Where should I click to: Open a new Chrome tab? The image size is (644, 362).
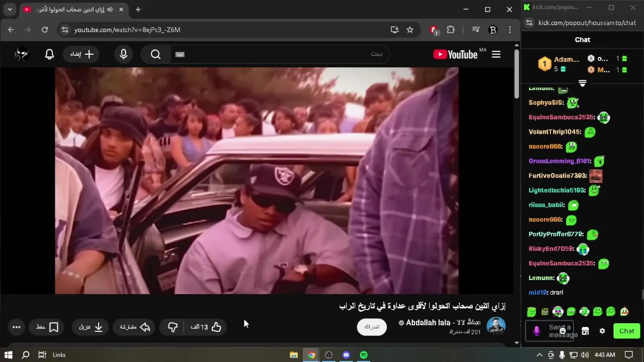coord(138,10)
